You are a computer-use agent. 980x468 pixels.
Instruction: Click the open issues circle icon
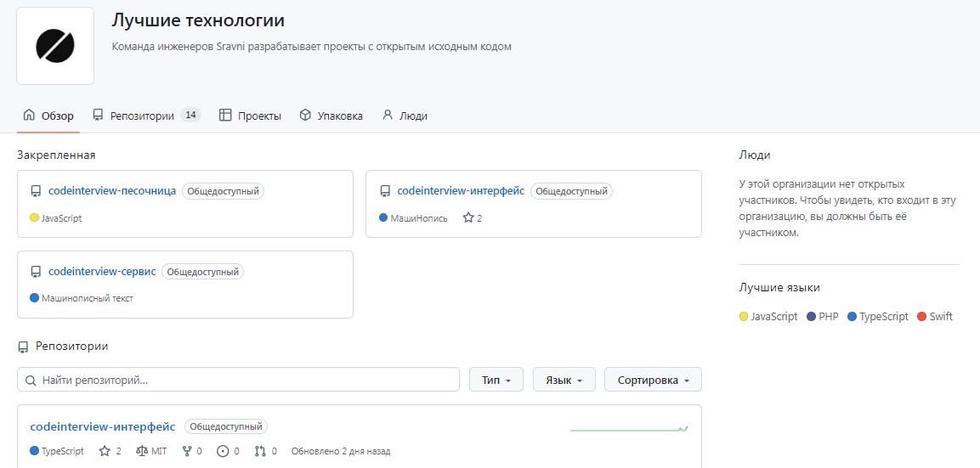click(224, 451)
